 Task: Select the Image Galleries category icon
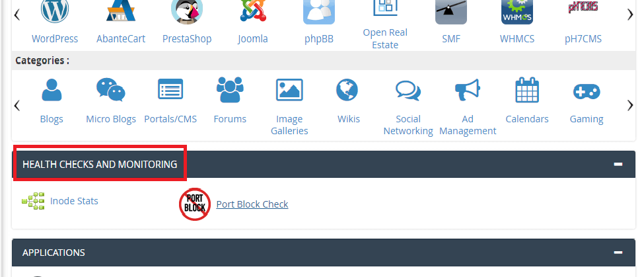tap(289, 90)
